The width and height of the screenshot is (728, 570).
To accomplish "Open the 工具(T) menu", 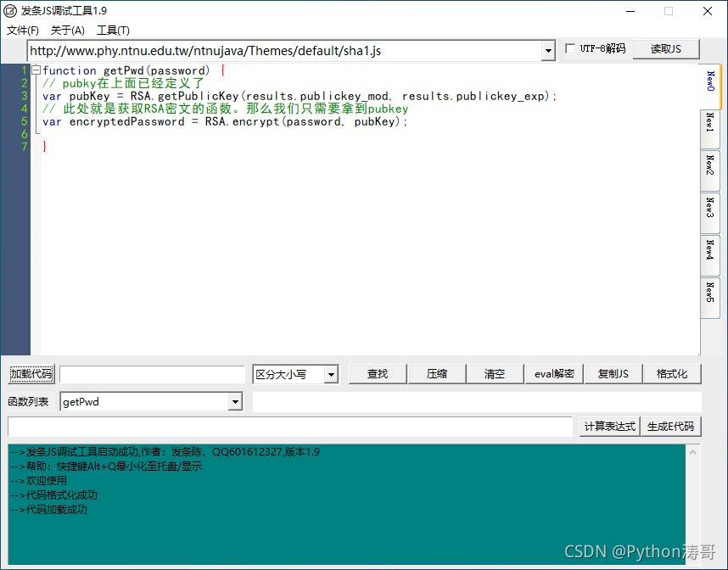I will tap(113, 31).
